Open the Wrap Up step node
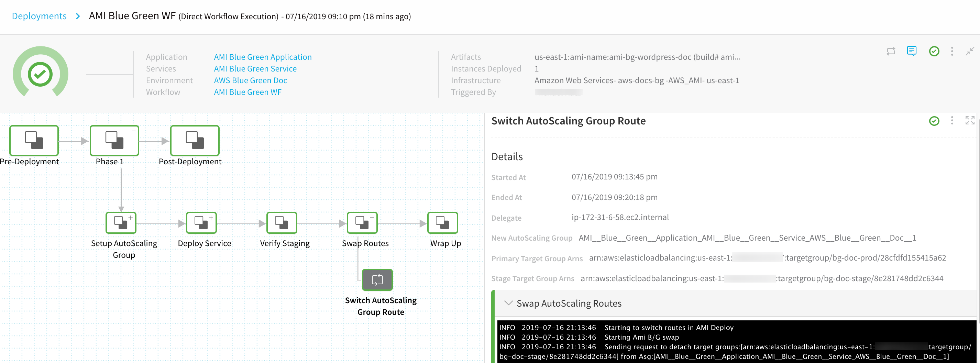Viewport: 980px width, 363px height. 442,223
